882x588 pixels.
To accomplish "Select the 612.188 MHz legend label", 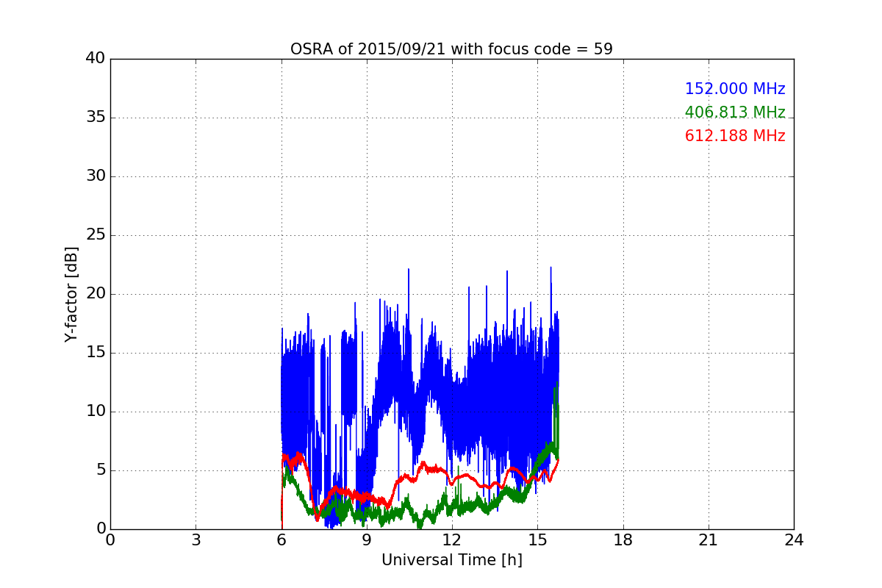I will coord(735,136).
